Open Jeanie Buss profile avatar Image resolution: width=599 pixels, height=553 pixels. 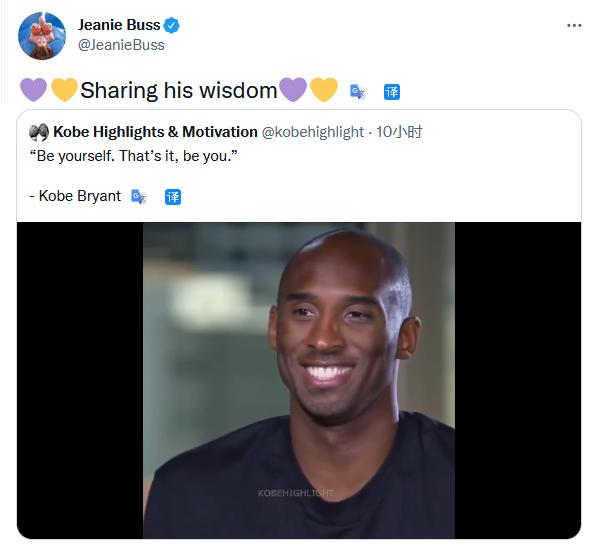pyautogui.click(x=42, y=36)
